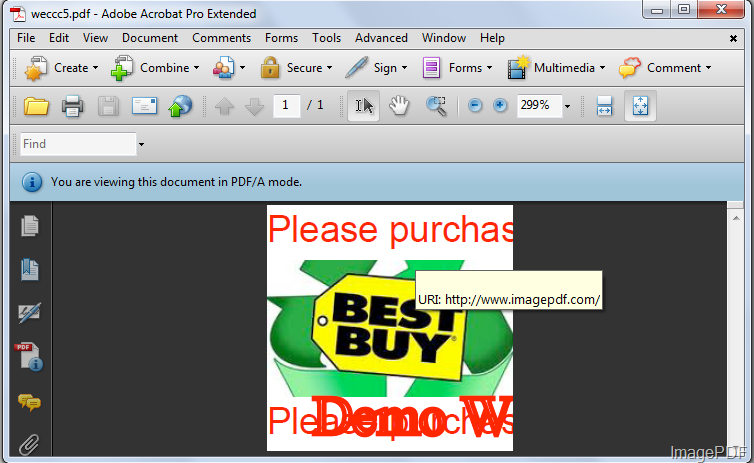The height and width of the screenshot is (463, 754).
Task: Open the Comments panel
Action: [29, 402]
